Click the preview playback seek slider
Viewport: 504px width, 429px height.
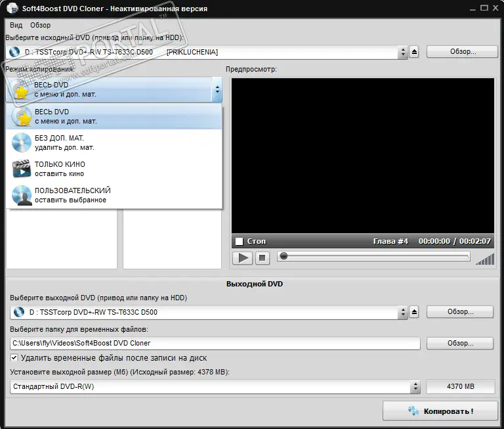pyautogui.click(x=374, y=257)
